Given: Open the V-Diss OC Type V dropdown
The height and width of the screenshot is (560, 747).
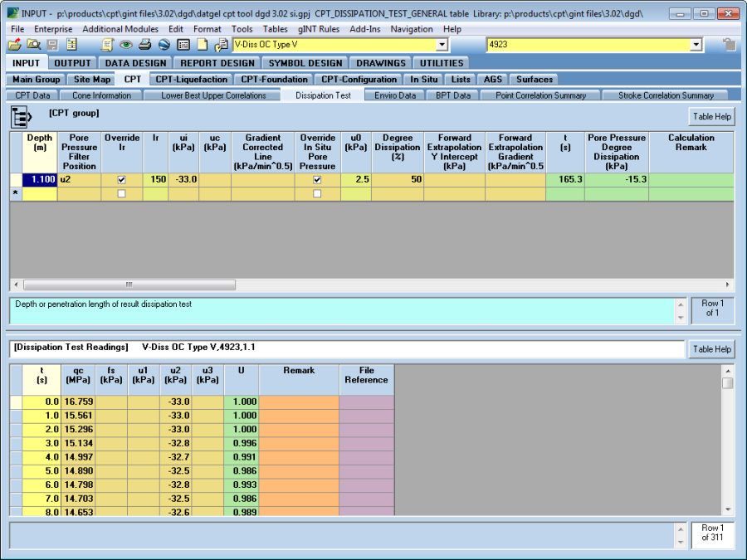Looking at the screenshot, I should (442, 45).
